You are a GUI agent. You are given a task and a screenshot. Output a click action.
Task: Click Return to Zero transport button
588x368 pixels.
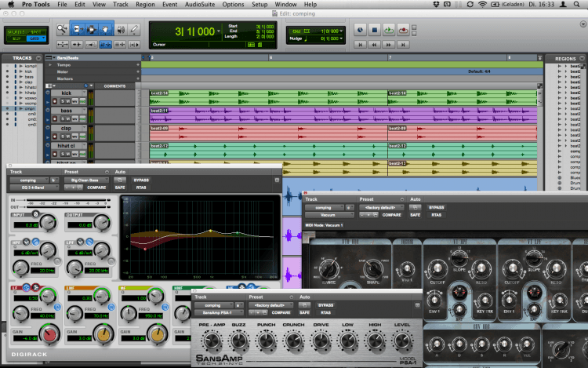360,45
